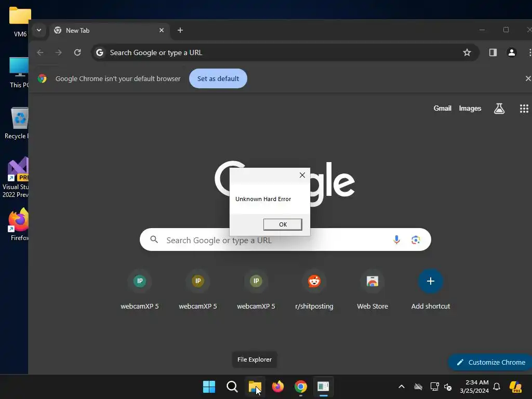Open the Chrome side panel icon
The image size is (532, 399).
point(493,52)
